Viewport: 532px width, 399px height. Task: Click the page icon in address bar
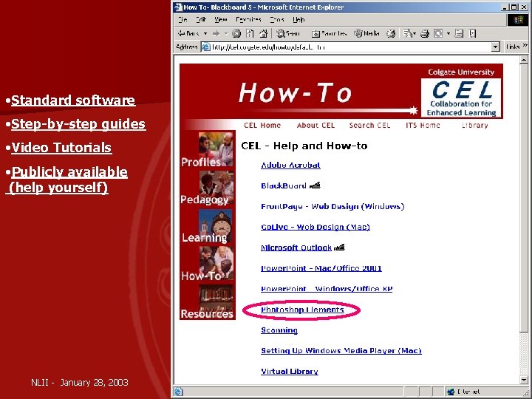206,47
